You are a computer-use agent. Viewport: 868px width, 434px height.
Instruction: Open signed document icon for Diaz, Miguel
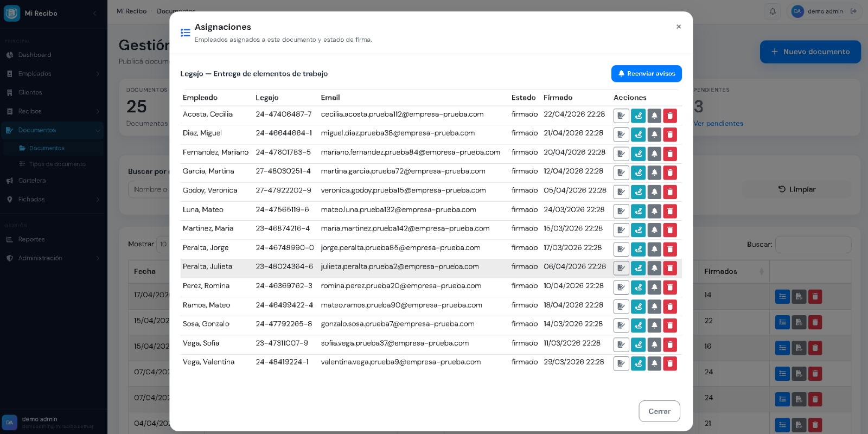621,135
